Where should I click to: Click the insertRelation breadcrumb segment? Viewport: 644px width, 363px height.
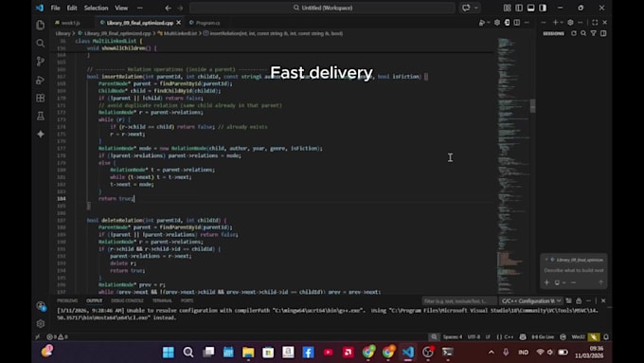(273, 33)
